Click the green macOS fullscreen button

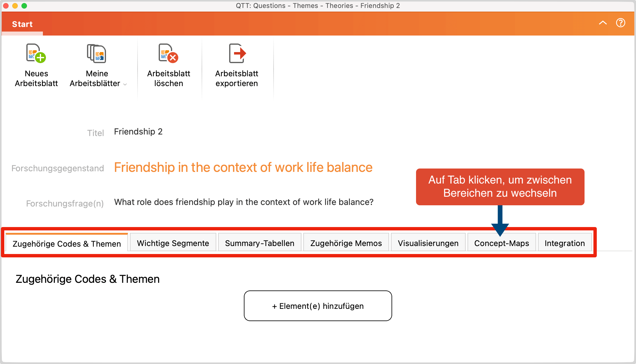[24, 6]
